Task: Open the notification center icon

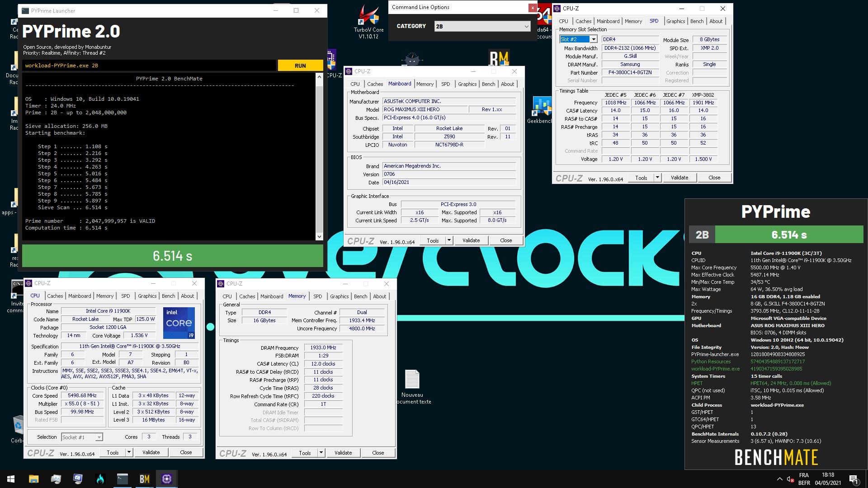Action: coord(854,479)
